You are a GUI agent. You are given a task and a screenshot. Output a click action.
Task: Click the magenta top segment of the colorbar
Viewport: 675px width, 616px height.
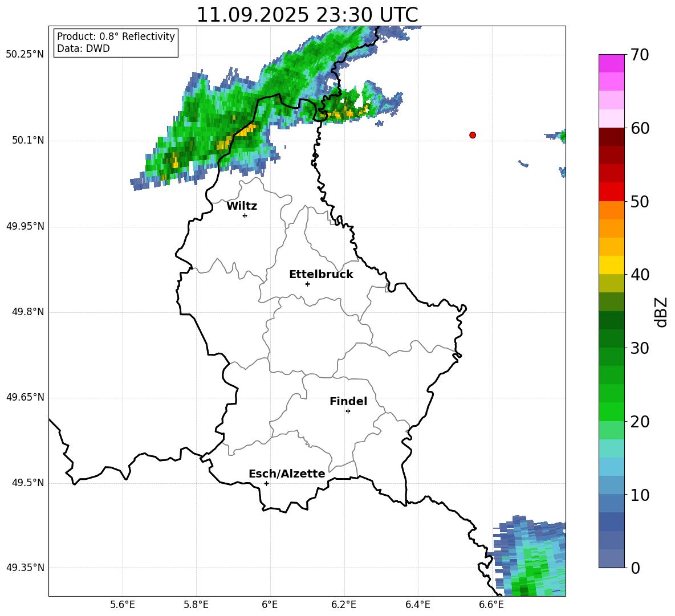point(611,63)
